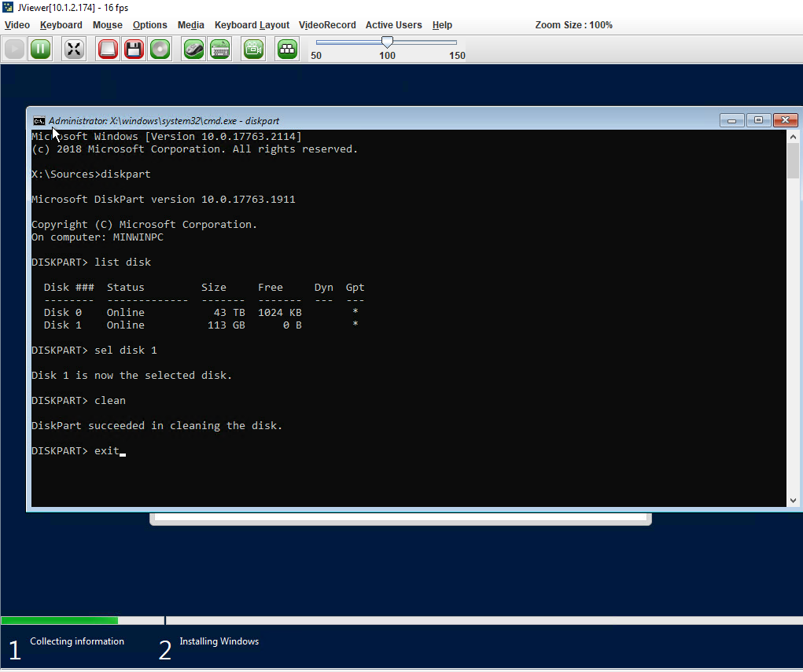Click the CD/DVD media redirection icon
Screen dimensions: 803x672
pos(160,50)
